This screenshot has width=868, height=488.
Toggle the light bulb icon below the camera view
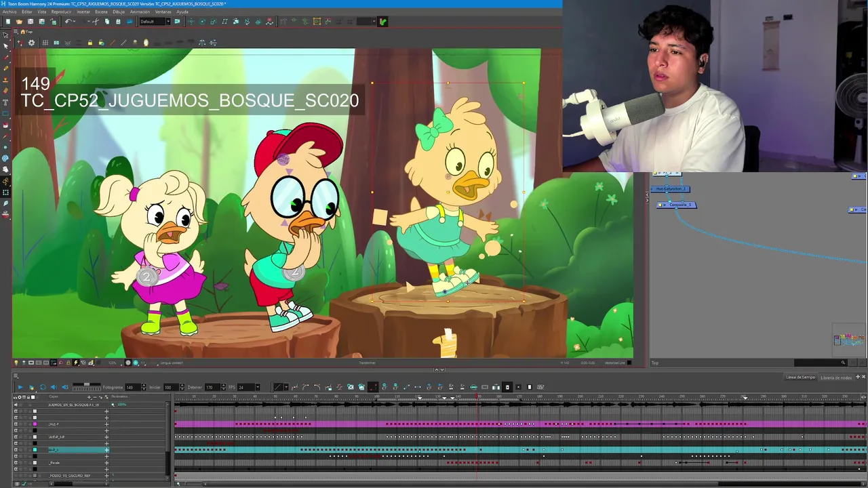pos(16,363)
